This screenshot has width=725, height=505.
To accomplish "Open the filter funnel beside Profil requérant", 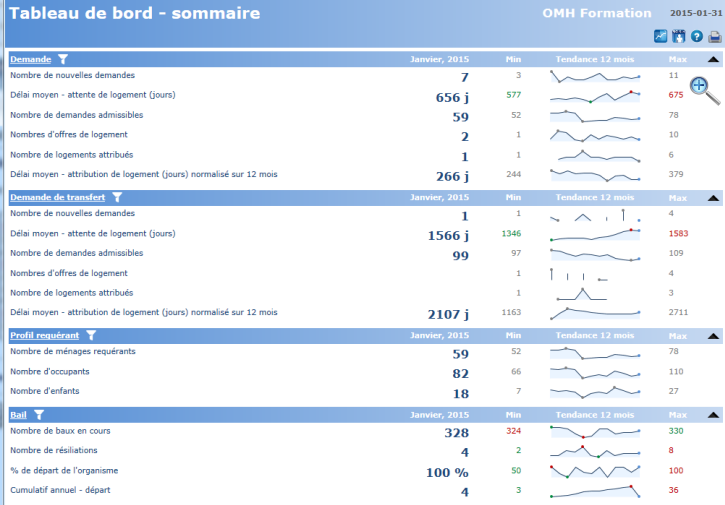I will [x=91, y=335].
